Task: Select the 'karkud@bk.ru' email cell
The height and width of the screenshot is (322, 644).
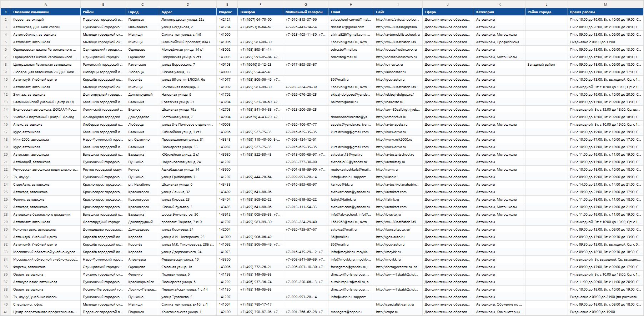Action: [351, 184]
